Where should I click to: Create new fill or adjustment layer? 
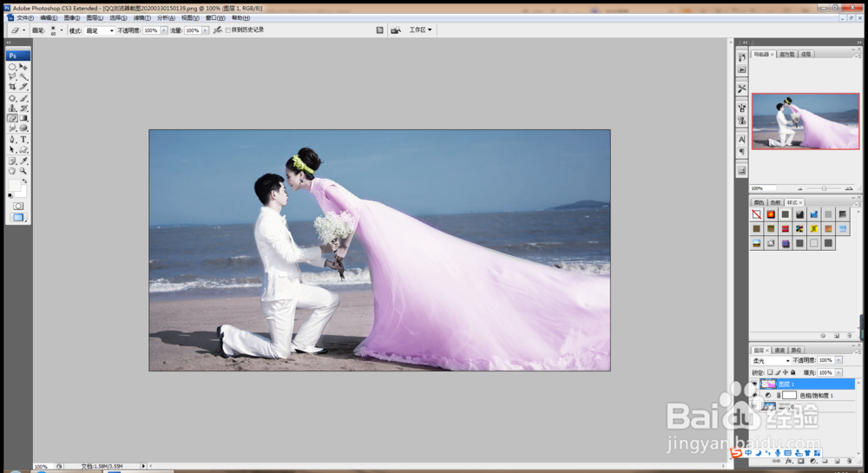[812, 461]
